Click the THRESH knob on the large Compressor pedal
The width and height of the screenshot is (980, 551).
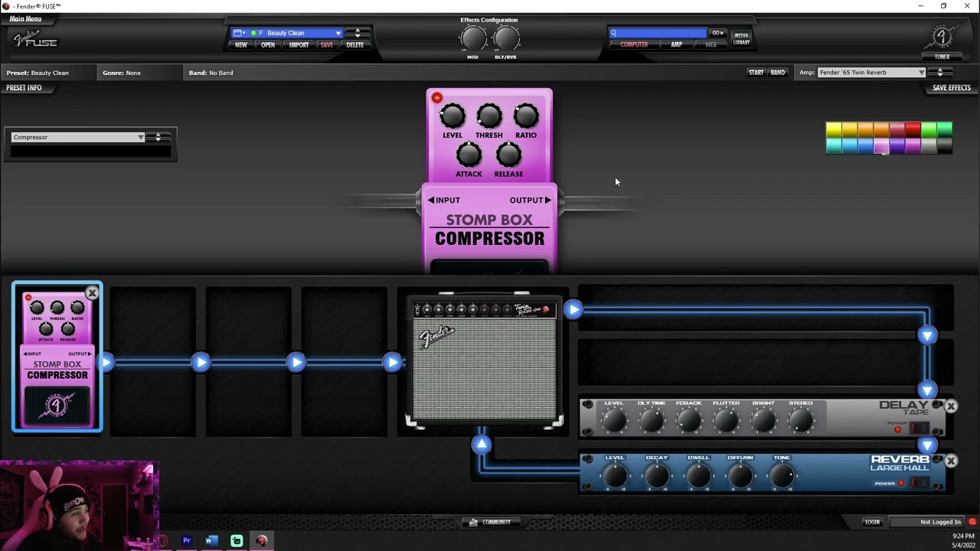[x=489, y=116]
